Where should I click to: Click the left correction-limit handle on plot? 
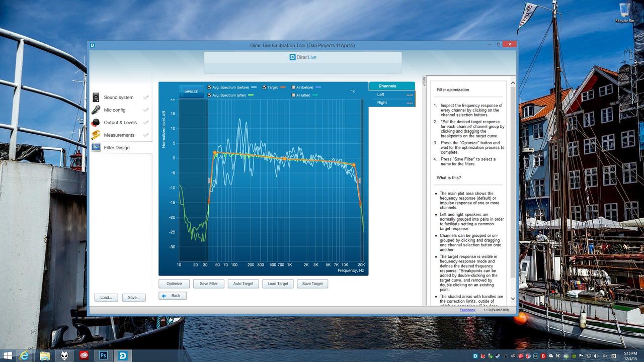209,180
